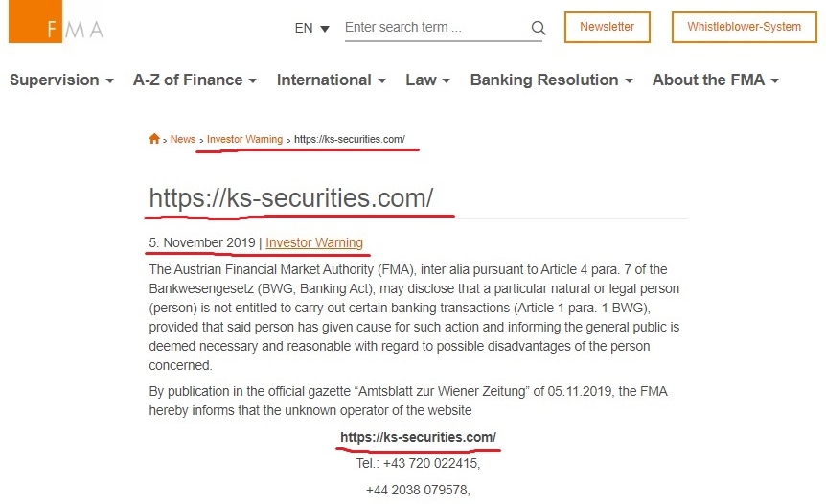Click the ks-securities.com breadcrumb entry
Viewport: 826px width, 504px height.
click(x=349, y=139)
